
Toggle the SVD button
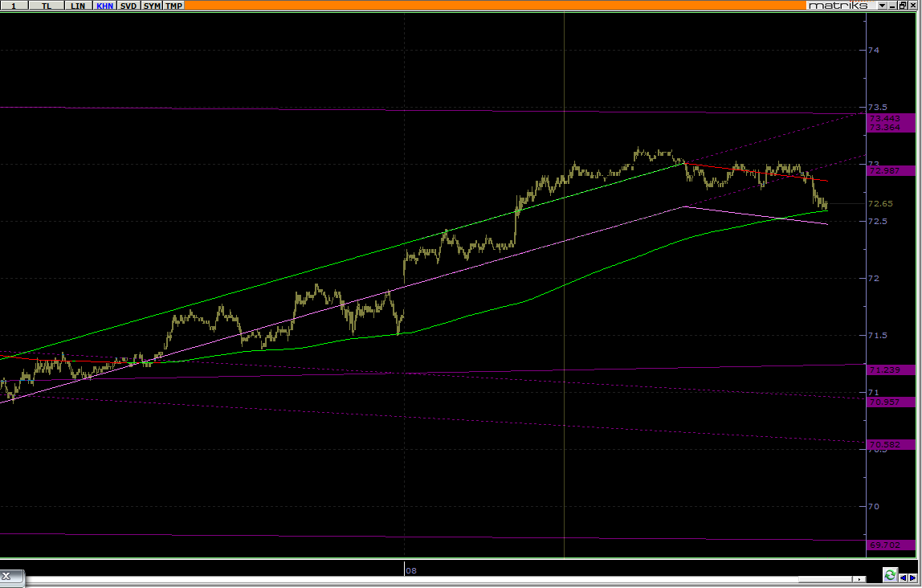click(x=129, y=6)
